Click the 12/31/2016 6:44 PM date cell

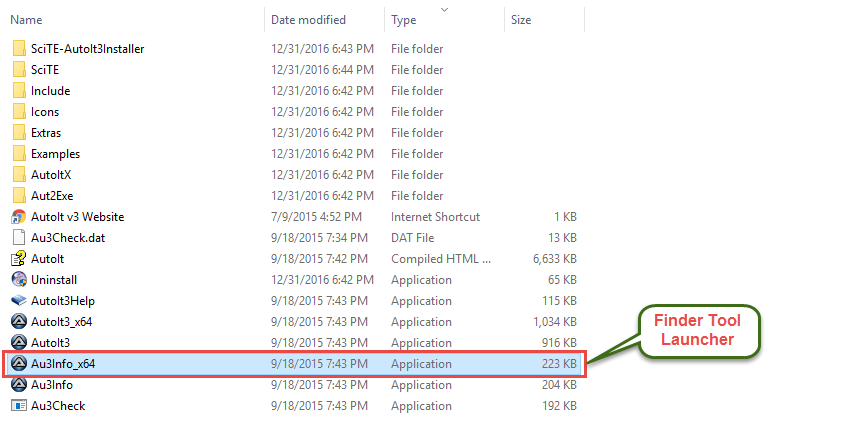pyautogui.click(x=322, y=70)
